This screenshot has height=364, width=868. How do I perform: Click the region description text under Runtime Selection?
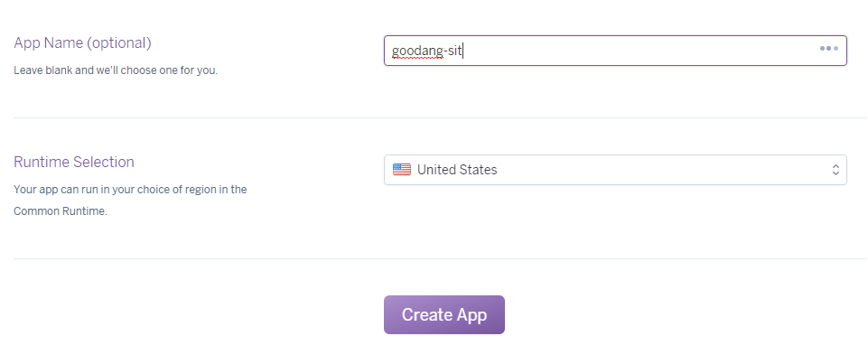point(130,201)
